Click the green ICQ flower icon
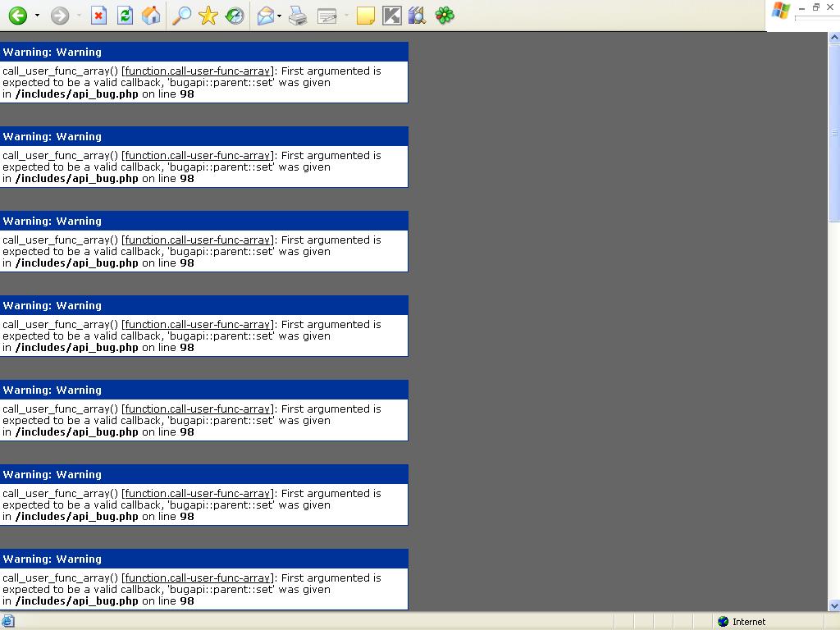This screenshot has height=630, width=840. pyautogui.click(x=445, y=16)
